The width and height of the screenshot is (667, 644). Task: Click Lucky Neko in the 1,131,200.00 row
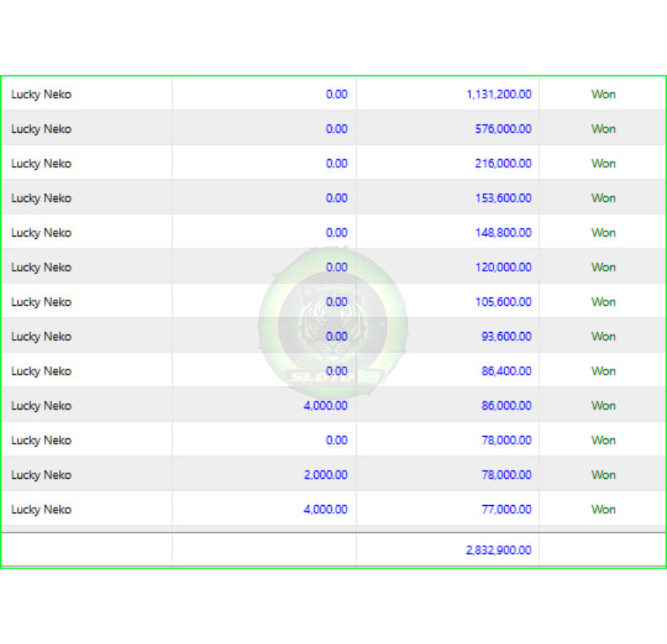pos(41,94)
